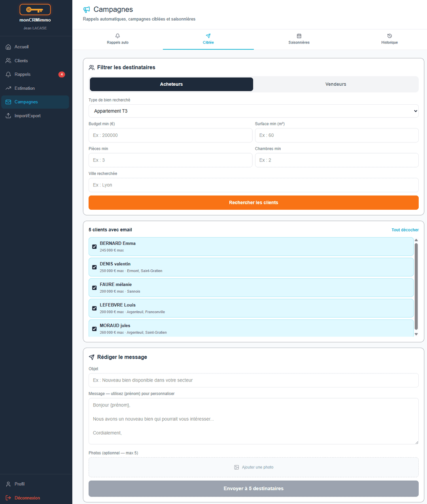Focus the Ville recherchée field
This screenshot has width=427, height=504.
[x=253, y=185]
